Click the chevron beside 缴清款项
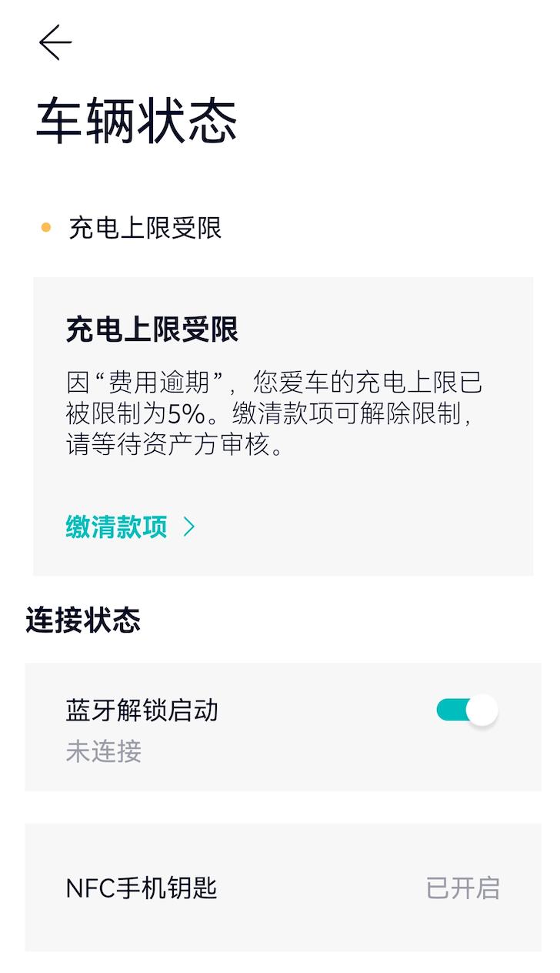 [x=189, y=527]
